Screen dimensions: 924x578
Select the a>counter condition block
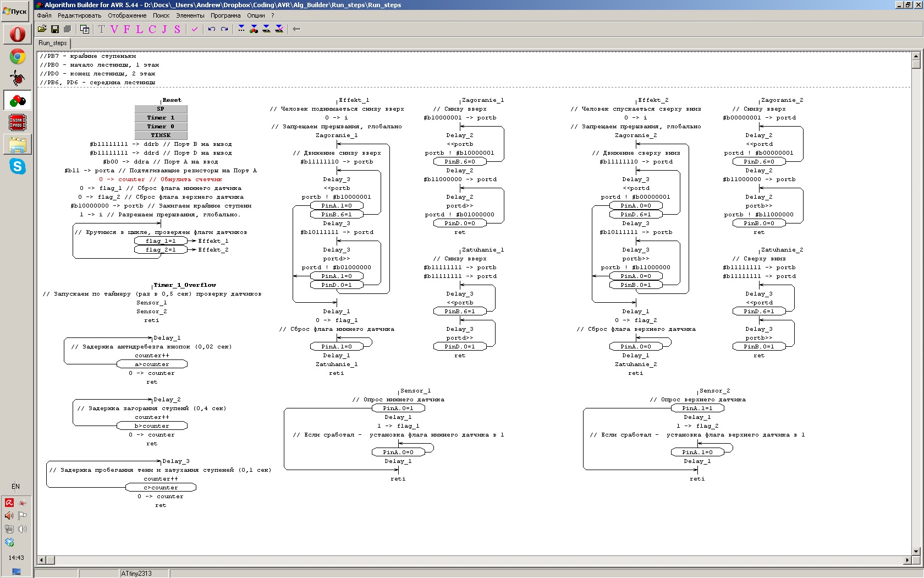(x=152, y=364)
